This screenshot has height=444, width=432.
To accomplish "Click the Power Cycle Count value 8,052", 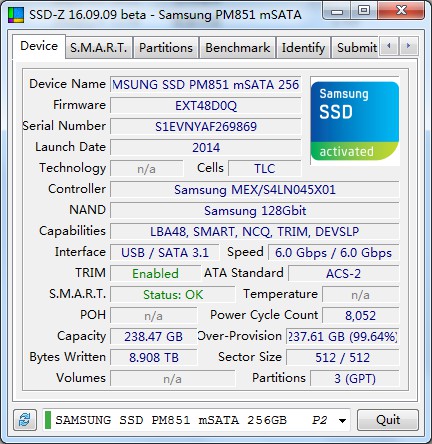I will (x=361, y=316).
